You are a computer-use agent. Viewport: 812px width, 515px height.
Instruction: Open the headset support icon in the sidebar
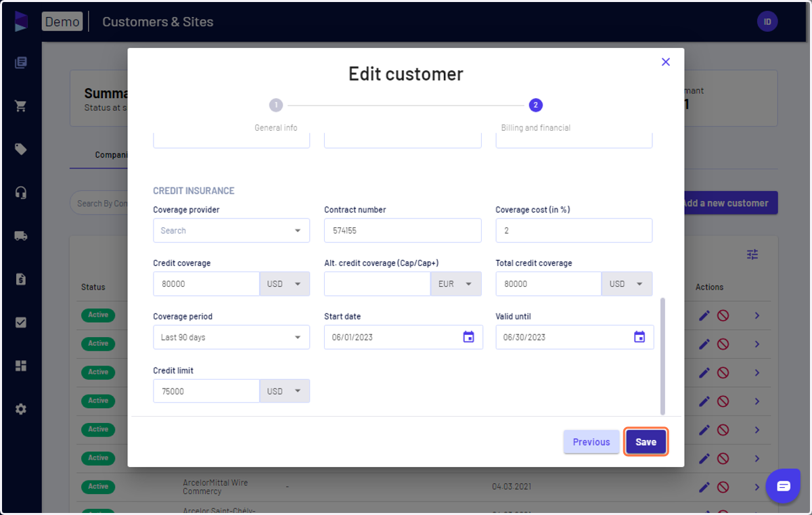pos(21,193)
